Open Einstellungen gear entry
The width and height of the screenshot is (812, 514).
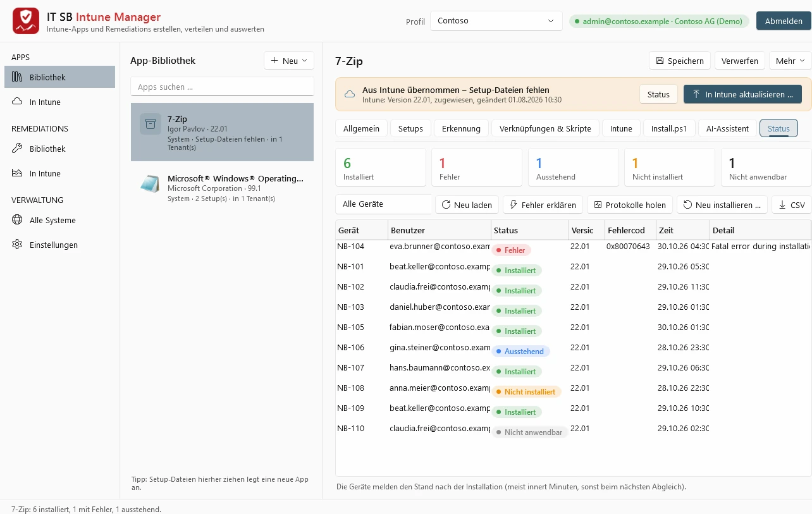click(x=59, y=245)
